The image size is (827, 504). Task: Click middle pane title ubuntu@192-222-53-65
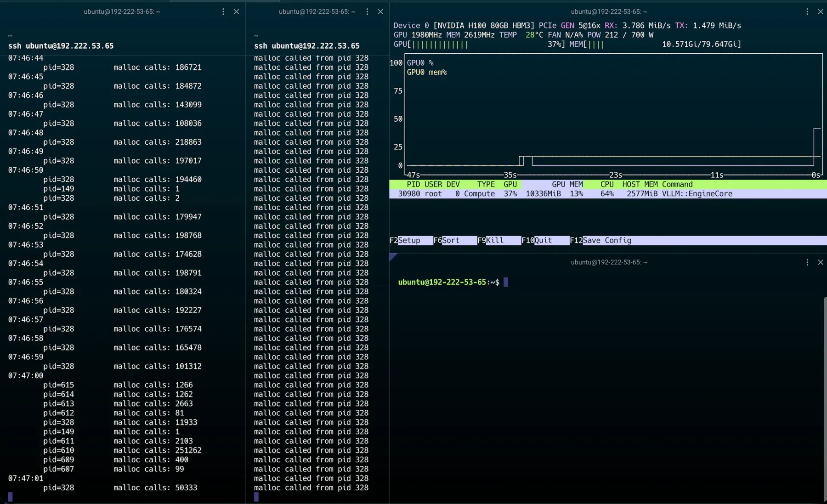click(x=317, y=11)
